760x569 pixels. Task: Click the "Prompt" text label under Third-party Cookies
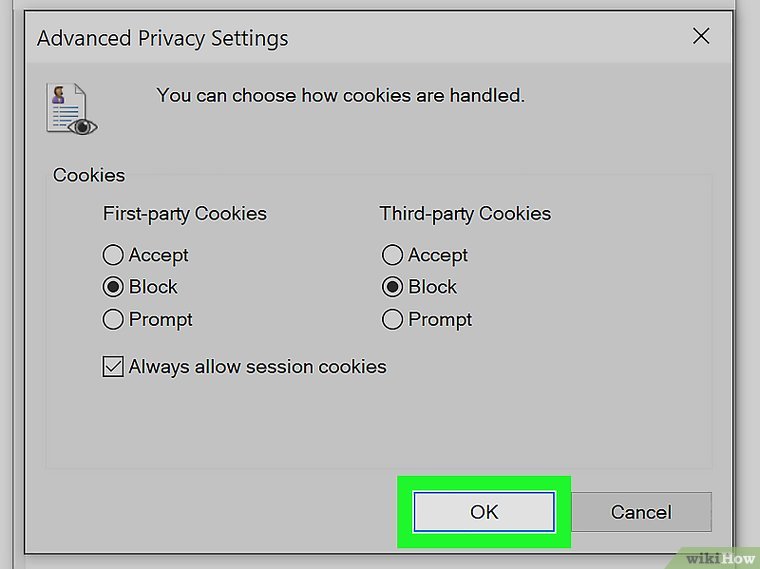pos(440,320)
